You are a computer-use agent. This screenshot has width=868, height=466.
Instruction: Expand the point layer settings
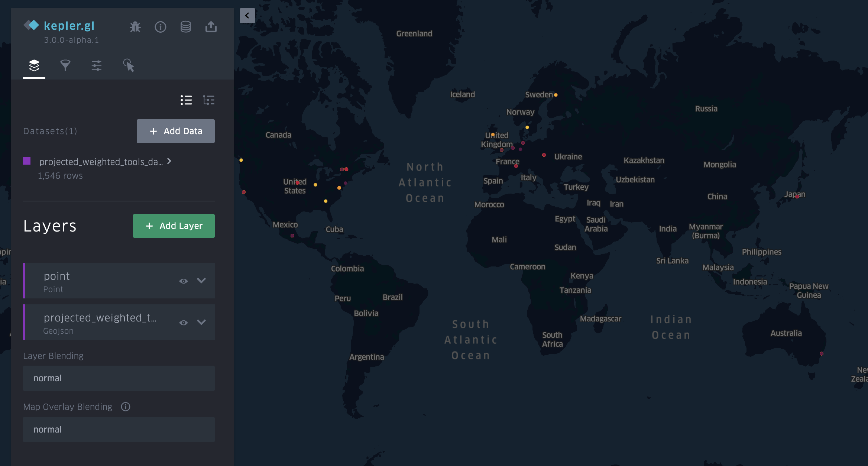[x=201, y=281]
